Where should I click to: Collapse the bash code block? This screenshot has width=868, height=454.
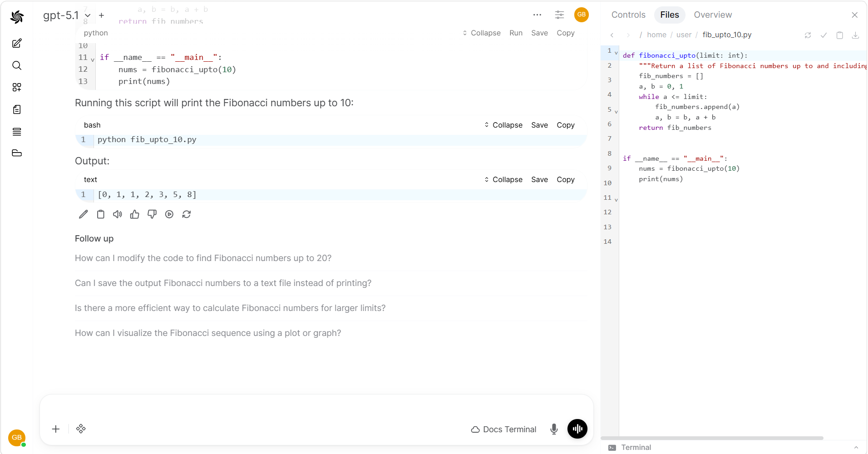point(503,125)
